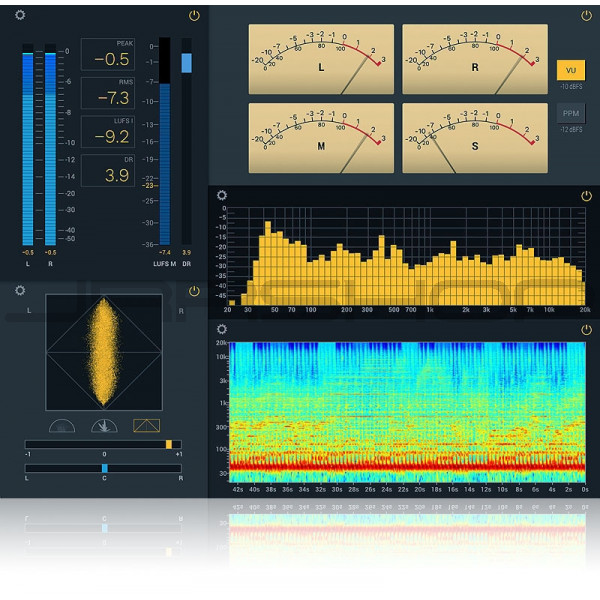Open the level meter panel gear settings
This screenshot has height=600, width=600.
coord(21,15)
